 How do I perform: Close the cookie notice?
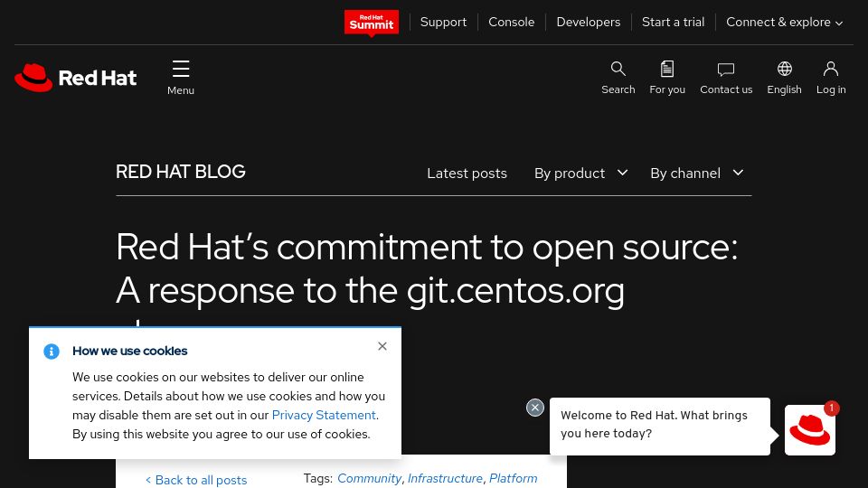click(382, 346)
